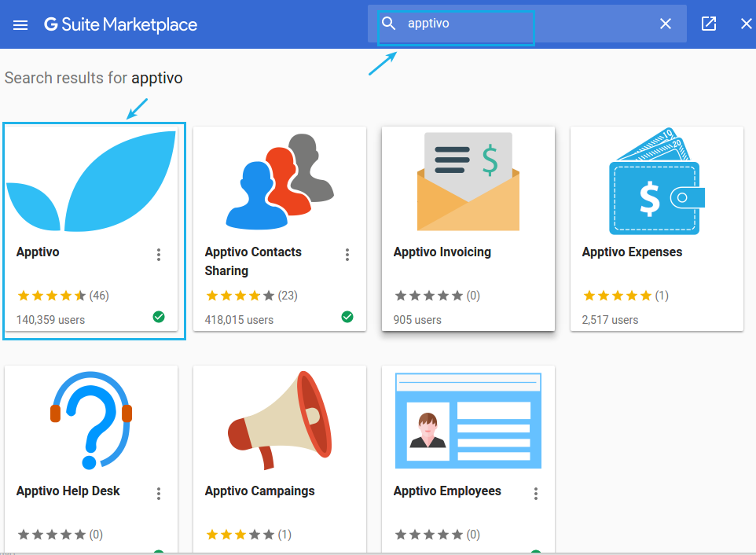This screenshot has height=555, width=756.
Task: Open the Apptivo app title
Action: tap(38, 252)
